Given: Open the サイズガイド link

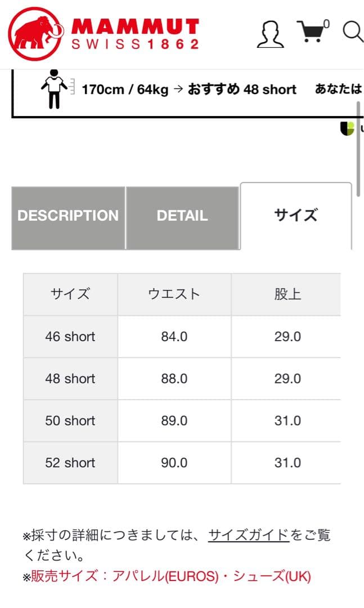Looking at the screenshot, I should (248, 535).
